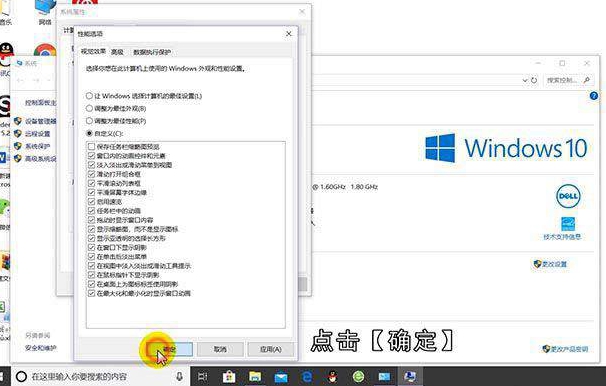
Task: Click shield icon beside 设备管理器
Action: [x=18, y=121]
